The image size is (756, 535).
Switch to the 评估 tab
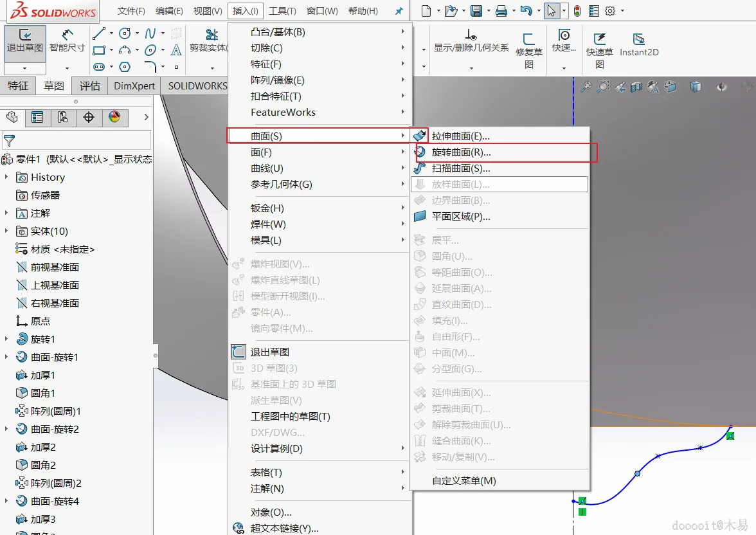point(90,86)
